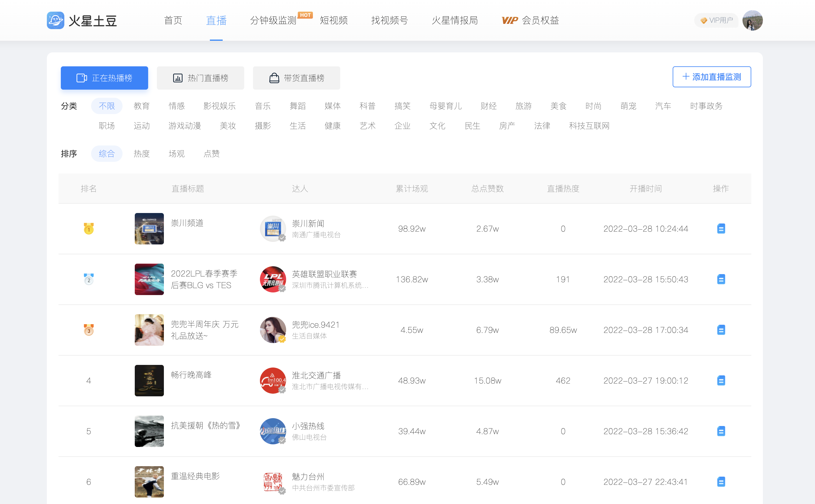Click operation icon for 抗美援朝 row
815x504 pixels.
(x=721, y=431)
